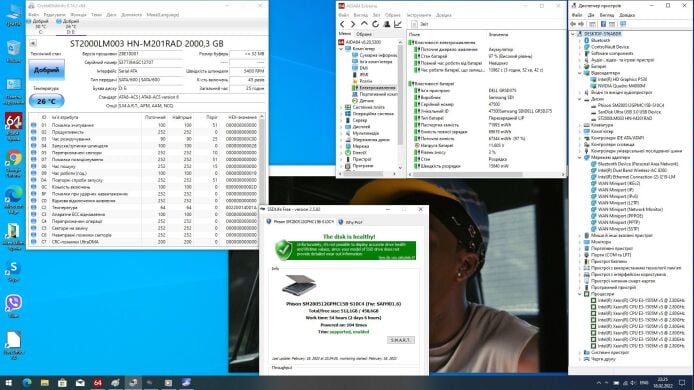Open File Explorer from the taskbar

pyautogui.click(x=44, y=383)
